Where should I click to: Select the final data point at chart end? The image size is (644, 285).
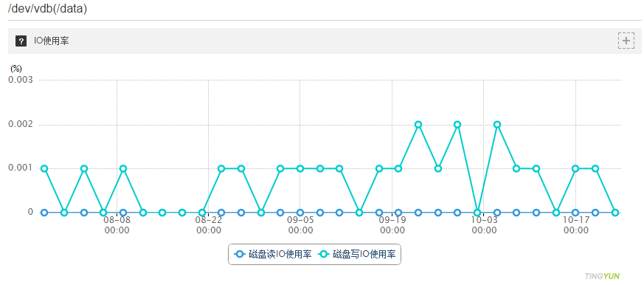(x=614, y=213)
